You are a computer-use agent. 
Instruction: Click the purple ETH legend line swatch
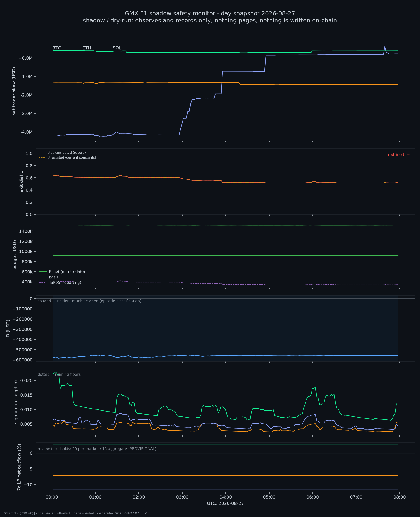tap(75, 48)
